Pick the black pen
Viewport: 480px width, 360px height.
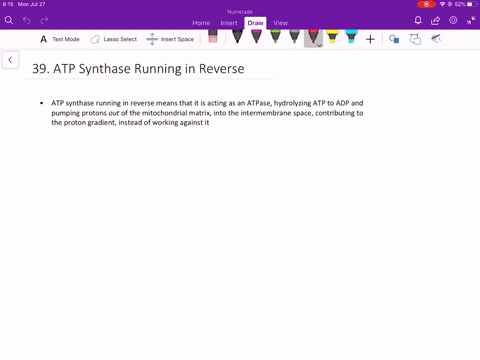pyautogui.click(x=237, y=37)
